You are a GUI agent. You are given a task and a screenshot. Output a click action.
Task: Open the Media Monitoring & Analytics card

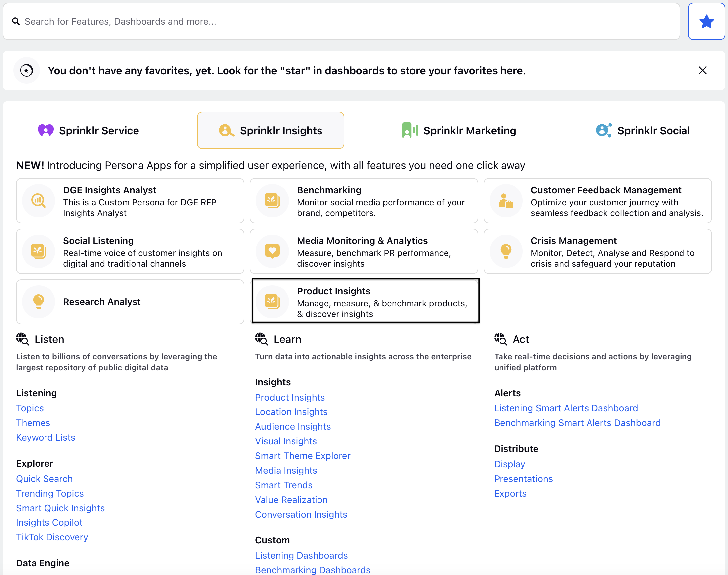coord(364,251)
